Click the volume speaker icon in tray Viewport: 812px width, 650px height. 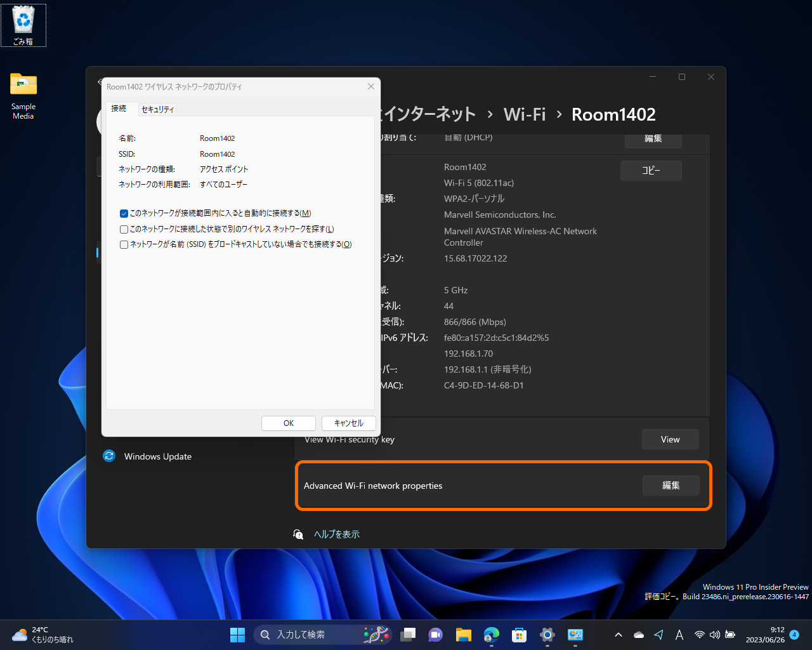coord(714,634)
